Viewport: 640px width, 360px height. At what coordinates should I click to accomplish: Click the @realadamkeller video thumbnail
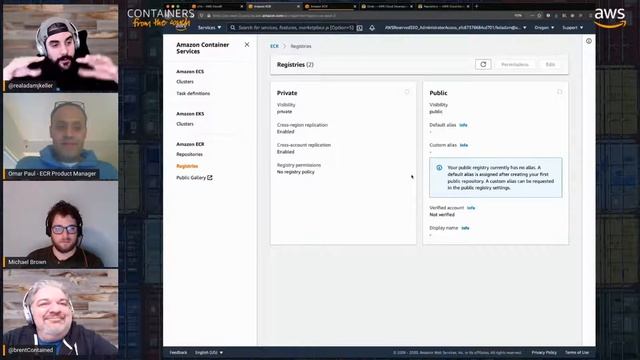coord(60,48)
